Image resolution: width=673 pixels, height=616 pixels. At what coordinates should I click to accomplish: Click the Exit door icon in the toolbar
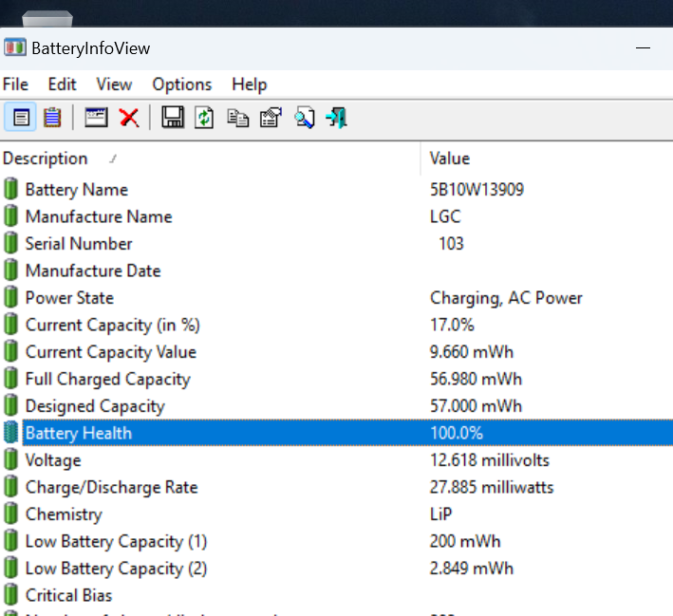click(336, 118)
